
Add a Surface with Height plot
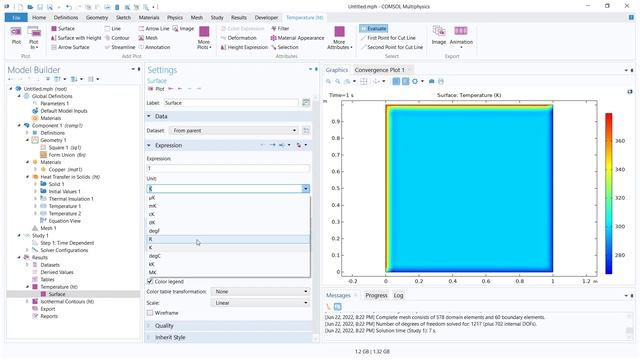76,38
